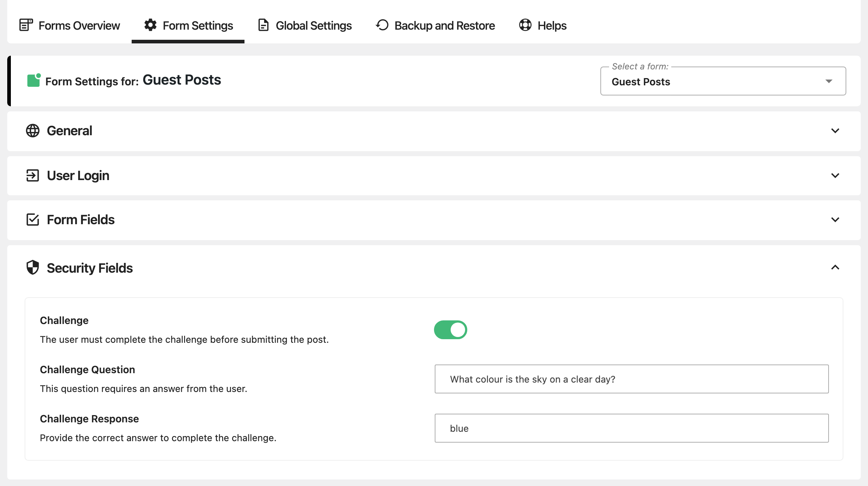Click the Security Fields section heading
Image resolution: width=868 pixels, height=486 pixels.
[90, 268]
